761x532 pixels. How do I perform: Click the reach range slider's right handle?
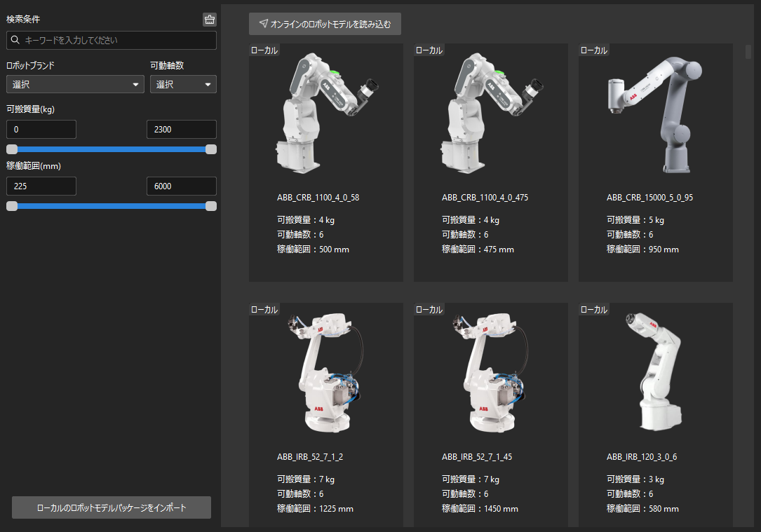(211, 206)
